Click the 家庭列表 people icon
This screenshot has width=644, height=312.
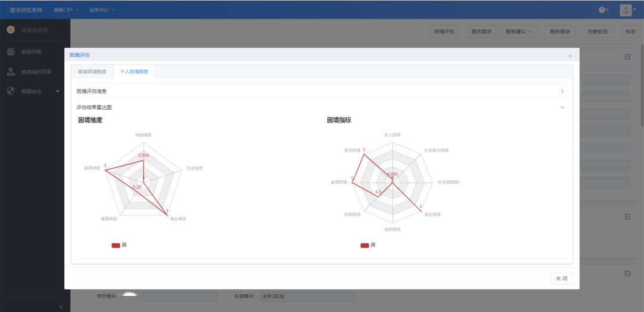(x=11, y=52)
